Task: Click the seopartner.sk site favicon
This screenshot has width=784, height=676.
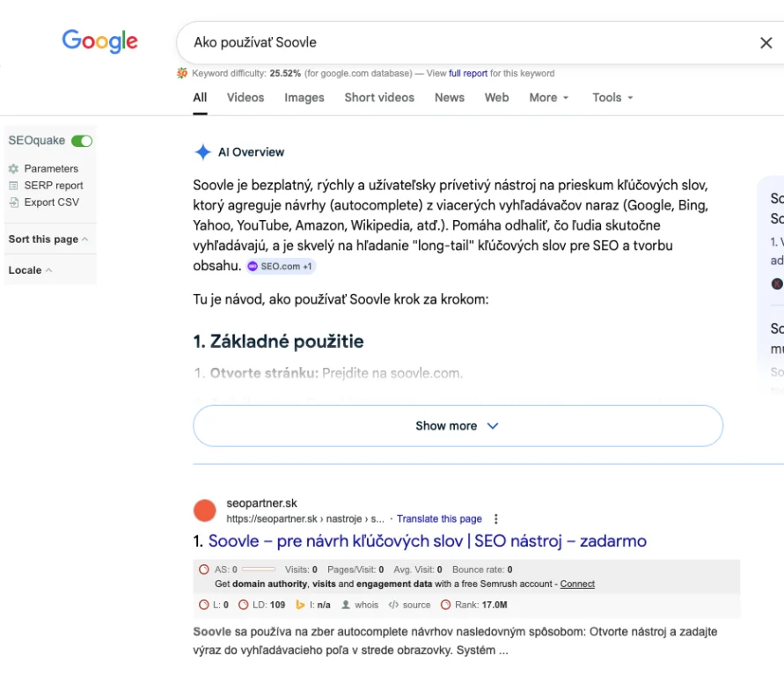Action: (205, 511)
